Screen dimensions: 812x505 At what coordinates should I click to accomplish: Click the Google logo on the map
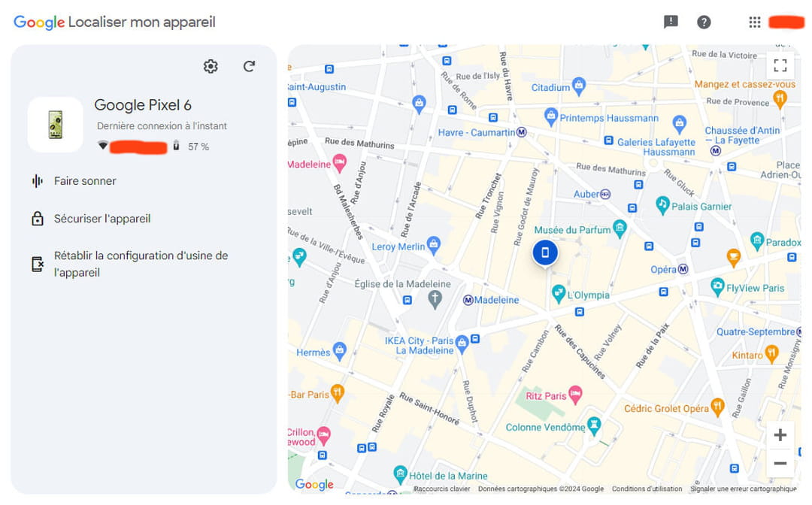pyautogui.click(x=314, y=484)
